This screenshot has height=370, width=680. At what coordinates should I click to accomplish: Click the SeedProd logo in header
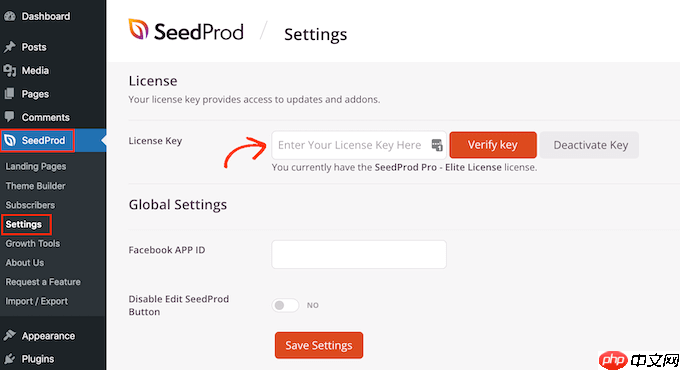click(x=186, y=31)
